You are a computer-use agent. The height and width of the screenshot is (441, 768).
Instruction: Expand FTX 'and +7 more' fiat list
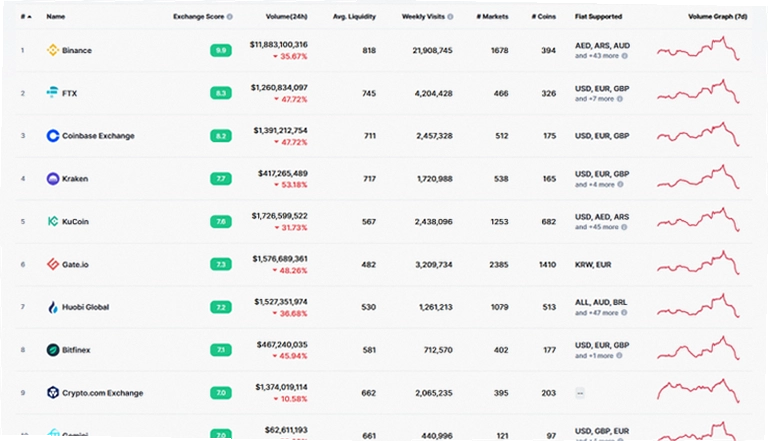point(594,99)
